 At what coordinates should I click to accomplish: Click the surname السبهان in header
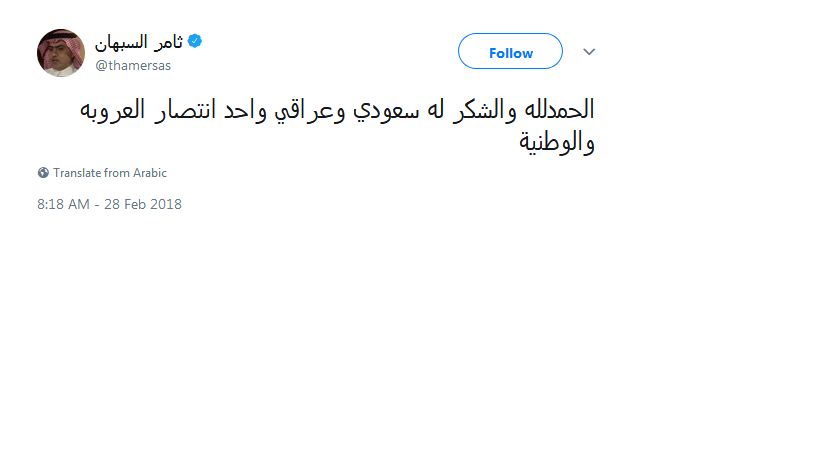[122, 41]
